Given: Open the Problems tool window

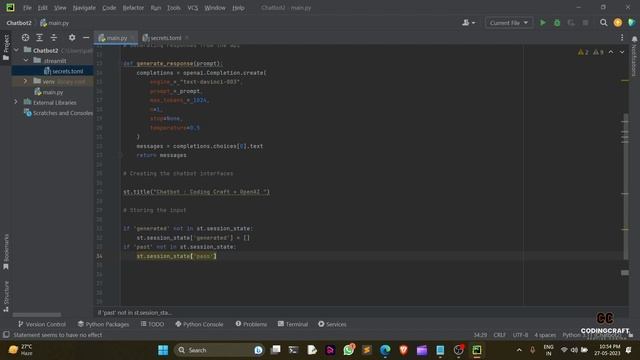Looking at the screenshot, I should point(251,324).
